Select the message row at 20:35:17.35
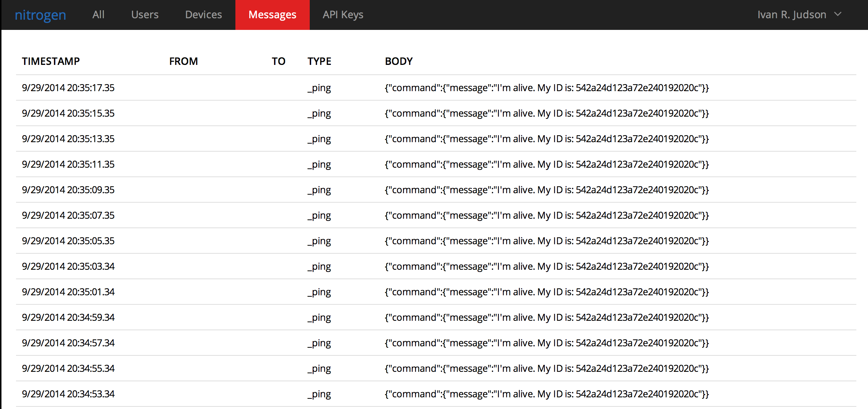Screen dimensions: 868x409 coord(68,88)
